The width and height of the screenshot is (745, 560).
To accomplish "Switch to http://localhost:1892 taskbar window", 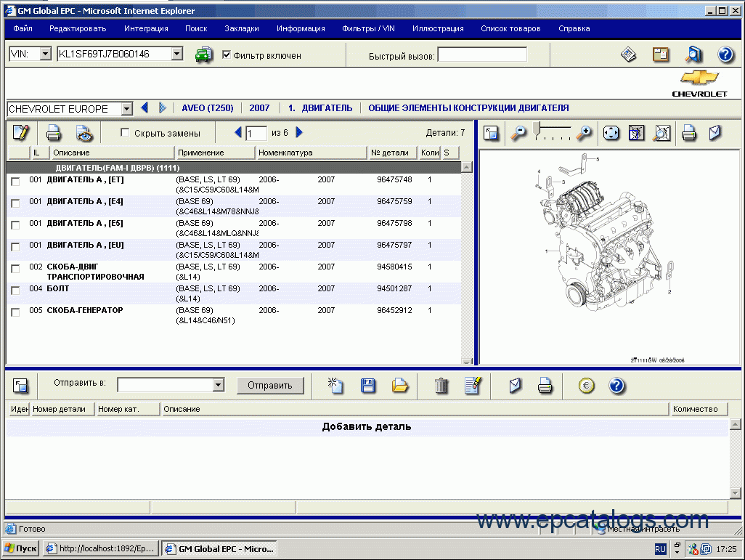I will [x=100, y=548].
